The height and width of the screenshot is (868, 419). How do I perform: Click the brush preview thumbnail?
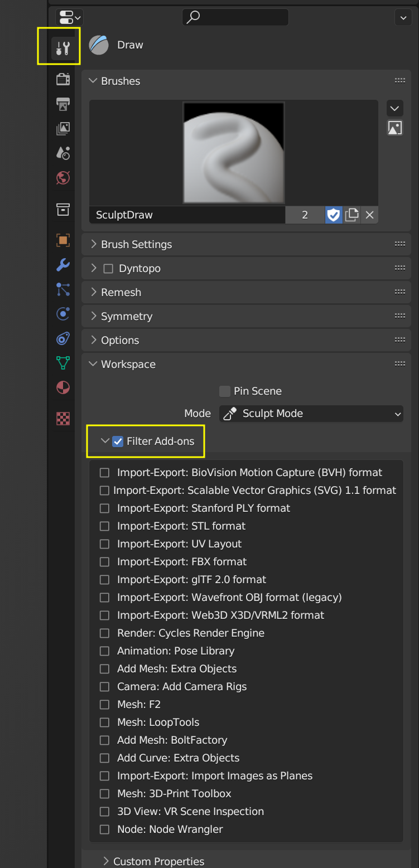pyautogui.click(x=234, y=153)
